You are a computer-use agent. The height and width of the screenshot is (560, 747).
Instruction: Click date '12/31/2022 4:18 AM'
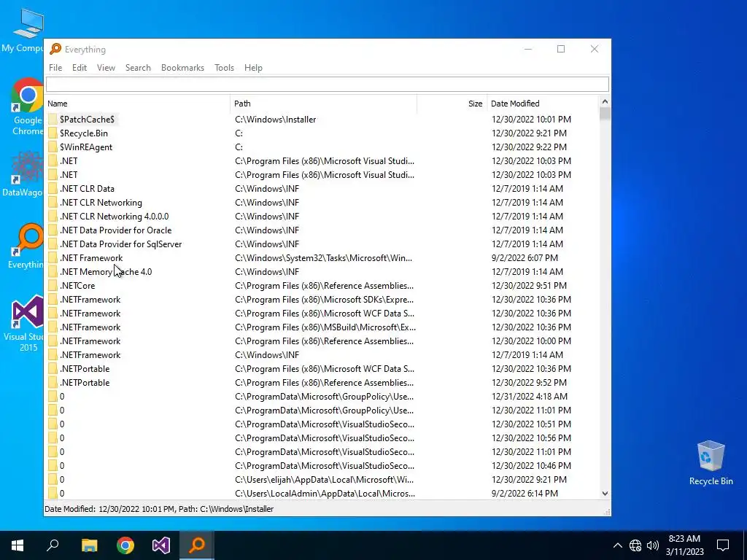(x=530, y=396)
